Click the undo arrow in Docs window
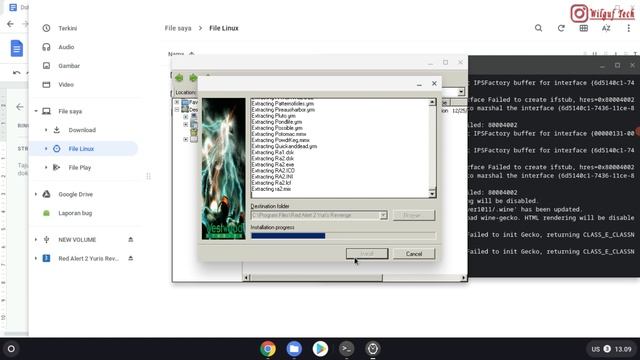The image size is (640, 360). (x=16, y=73)
